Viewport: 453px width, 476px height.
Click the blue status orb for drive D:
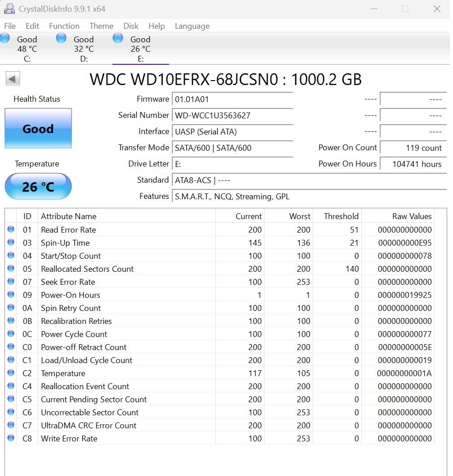61,38
